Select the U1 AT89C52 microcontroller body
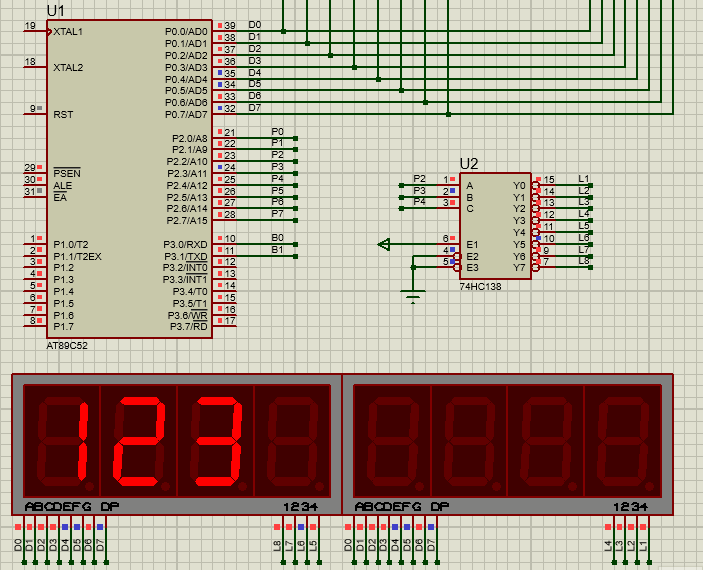This screenshot has height=570, width=703. 129,178
